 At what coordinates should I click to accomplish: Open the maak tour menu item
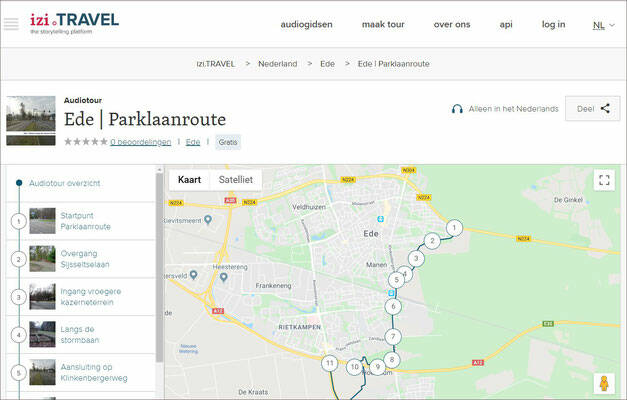383,24
